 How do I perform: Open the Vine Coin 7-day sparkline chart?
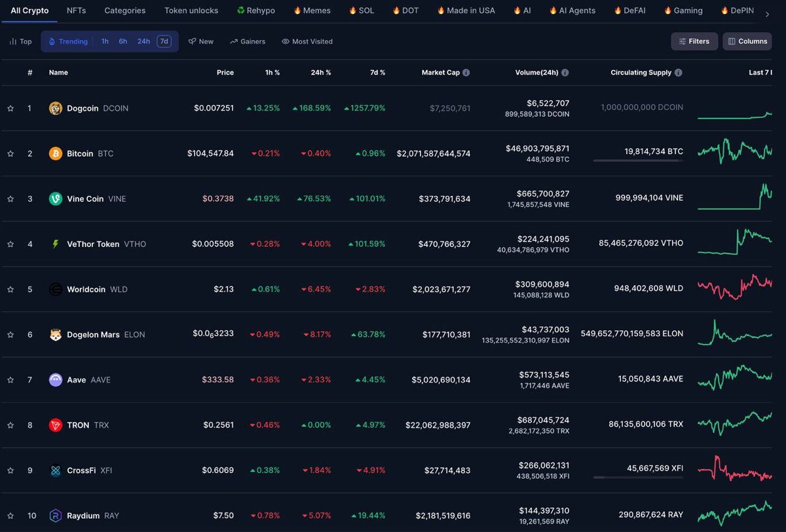pyautogui.click(x=735, y=197)
